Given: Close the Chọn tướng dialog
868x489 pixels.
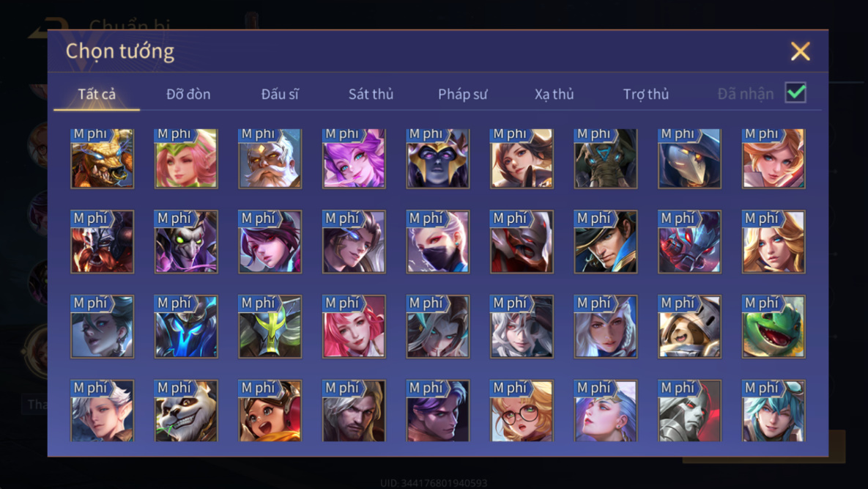Looking at the screenshot, I should [801, 51].
